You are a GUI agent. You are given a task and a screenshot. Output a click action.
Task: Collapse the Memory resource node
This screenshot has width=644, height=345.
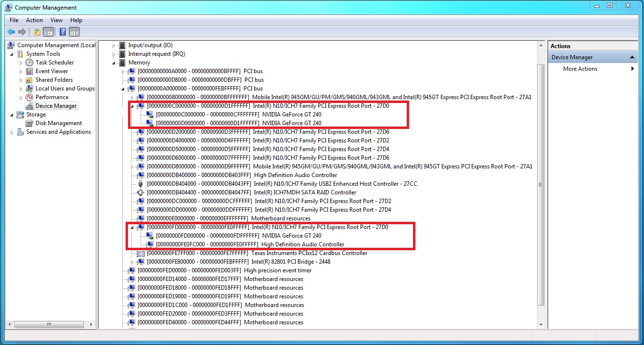[114, 63]
